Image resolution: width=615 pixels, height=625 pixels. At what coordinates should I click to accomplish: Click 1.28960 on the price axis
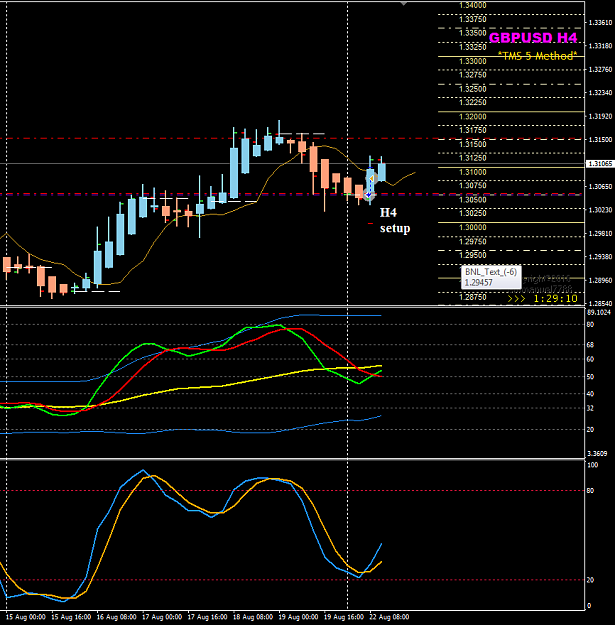pos(600,281)
